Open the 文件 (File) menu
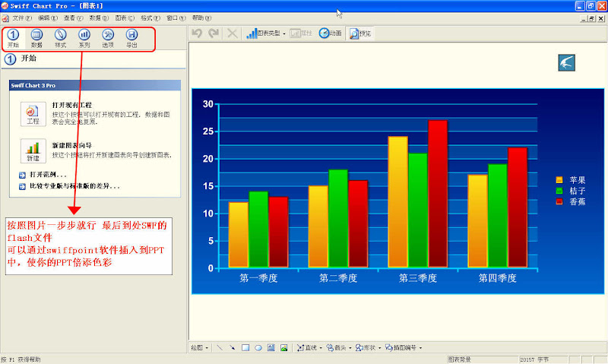 (x=22, y=17)
